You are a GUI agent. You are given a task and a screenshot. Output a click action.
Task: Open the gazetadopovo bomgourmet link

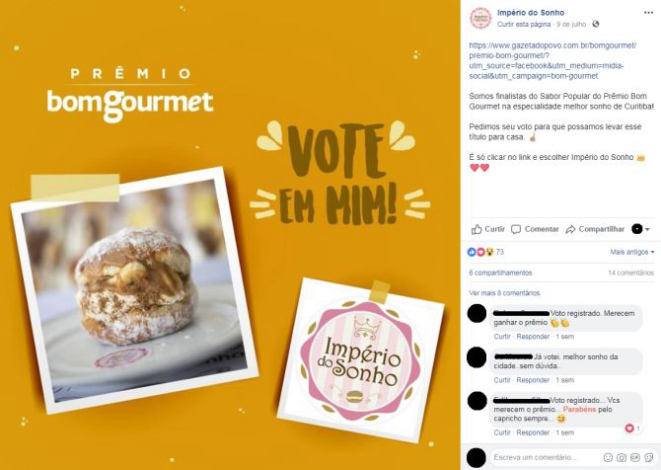(x=553, y=61)
